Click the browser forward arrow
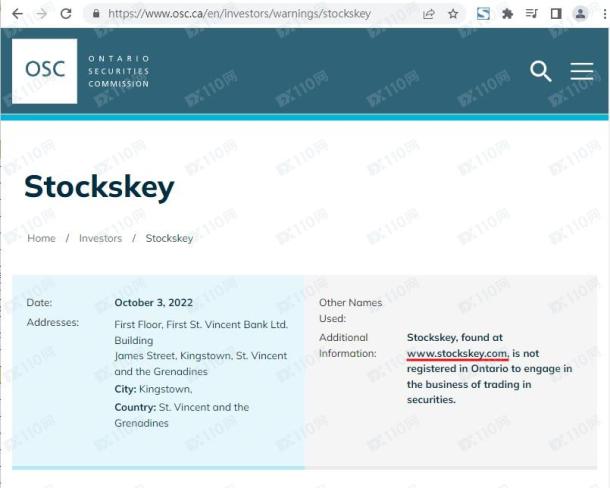Viewport: 610px width, 488px height. click(x=41, y=14)
